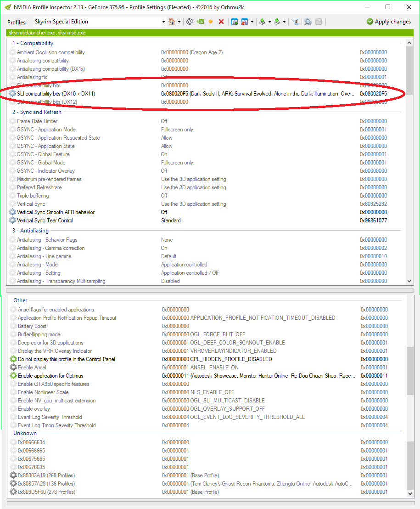Create a new profile with the sun icon
Image resolution: width=420 pixels, height=509 pixels.
[211, 22]
